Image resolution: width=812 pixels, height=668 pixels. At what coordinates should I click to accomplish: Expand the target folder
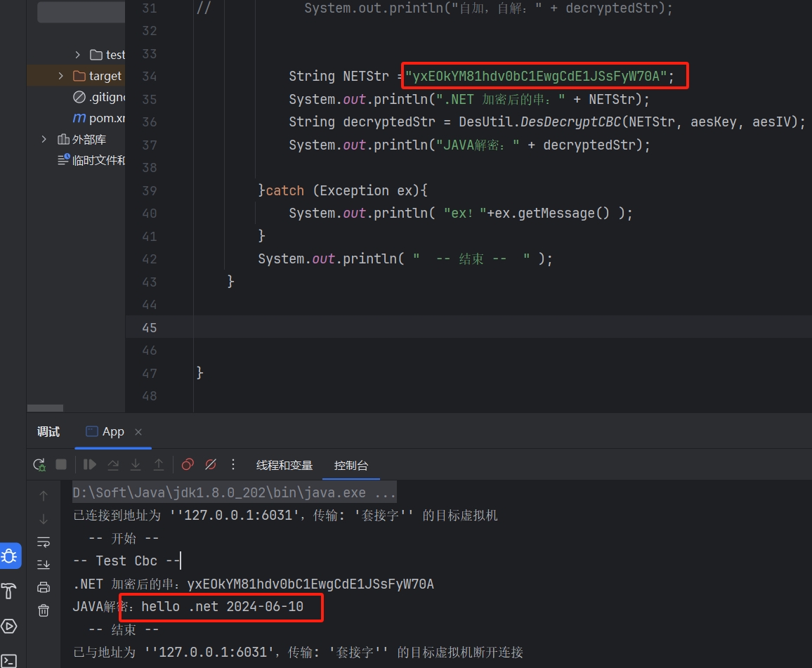[x=61, y=76]
